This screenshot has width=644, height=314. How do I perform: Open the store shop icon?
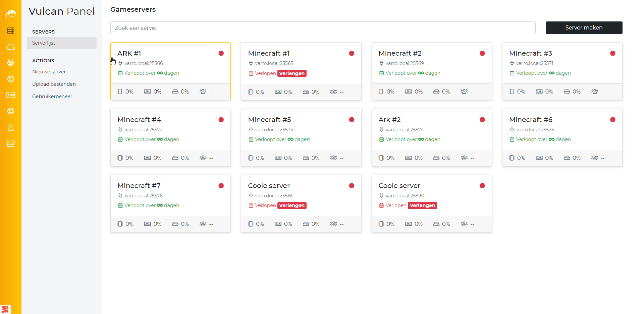(x=11, y=143)
